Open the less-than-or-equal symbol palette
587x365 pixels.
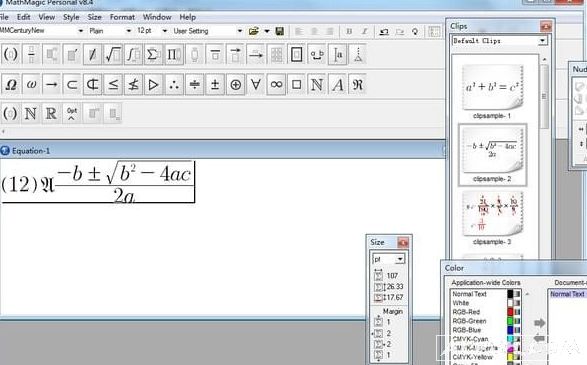point(113,85)
